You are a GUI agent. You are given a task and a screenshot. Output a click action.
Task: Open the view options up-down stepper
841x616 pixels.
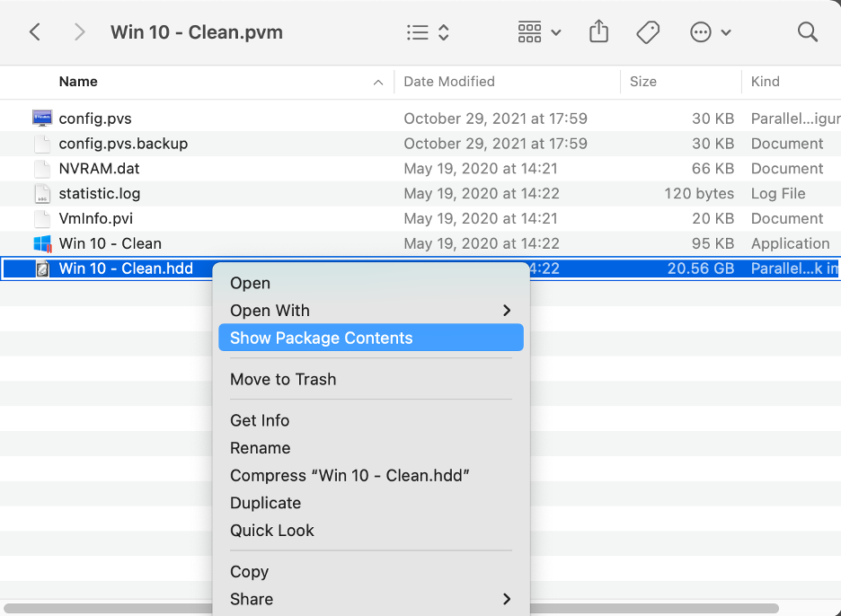pos(444,32)
